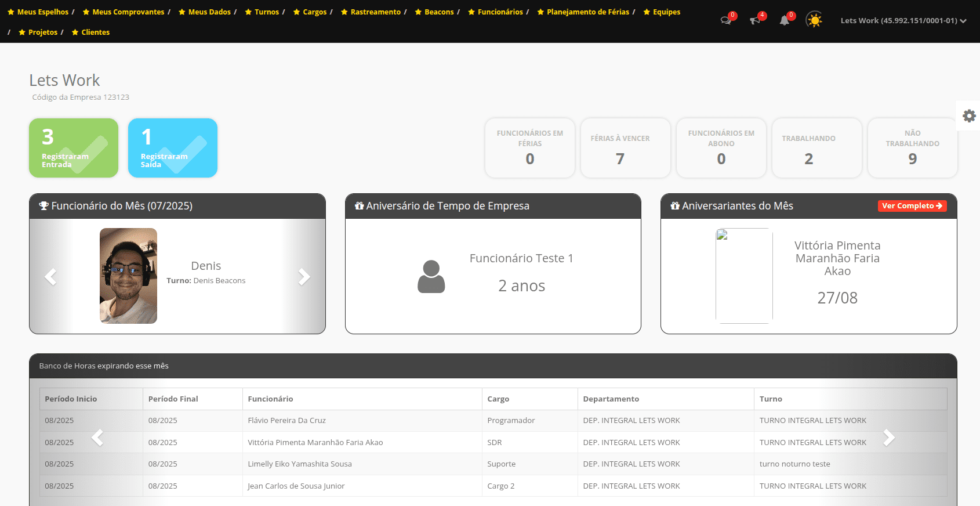Open Funcionários em Férias stat card

coord(530,148)
